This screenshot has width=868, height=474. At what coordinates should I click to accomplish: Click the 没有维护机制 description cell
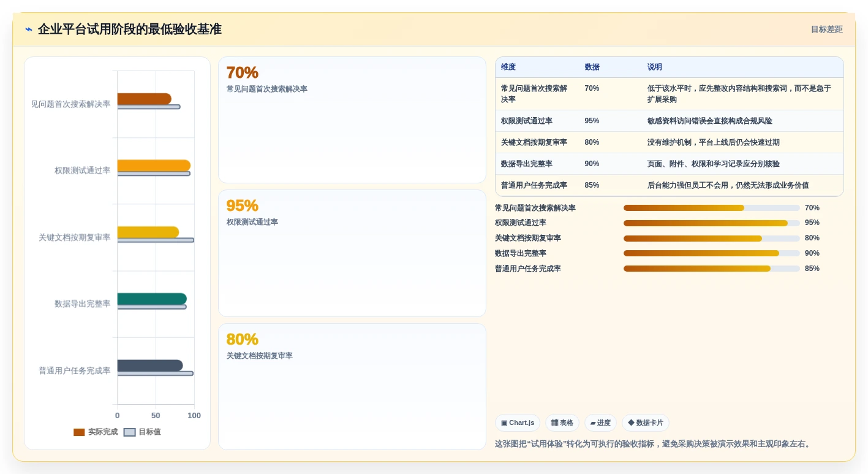[714, 142]
